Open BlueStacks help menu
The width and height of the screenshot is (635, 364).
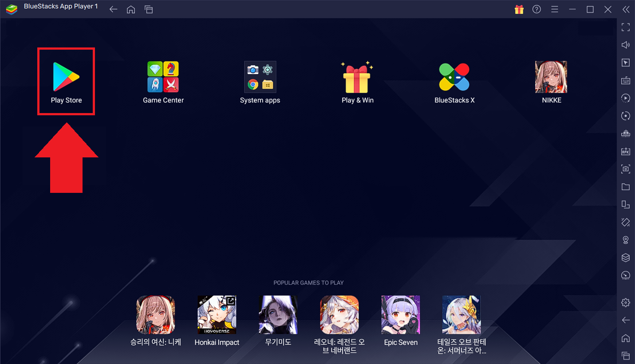pos(536,9)
